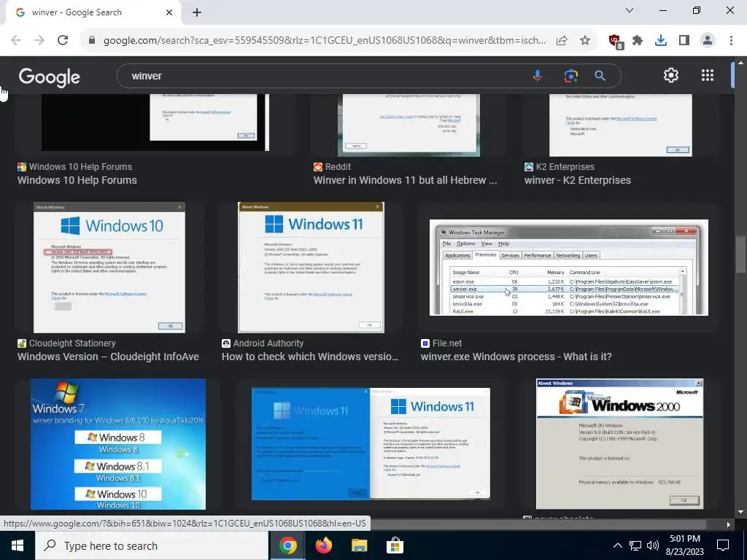
Task: Open the notifications action center icon
Action: point(723,545)
